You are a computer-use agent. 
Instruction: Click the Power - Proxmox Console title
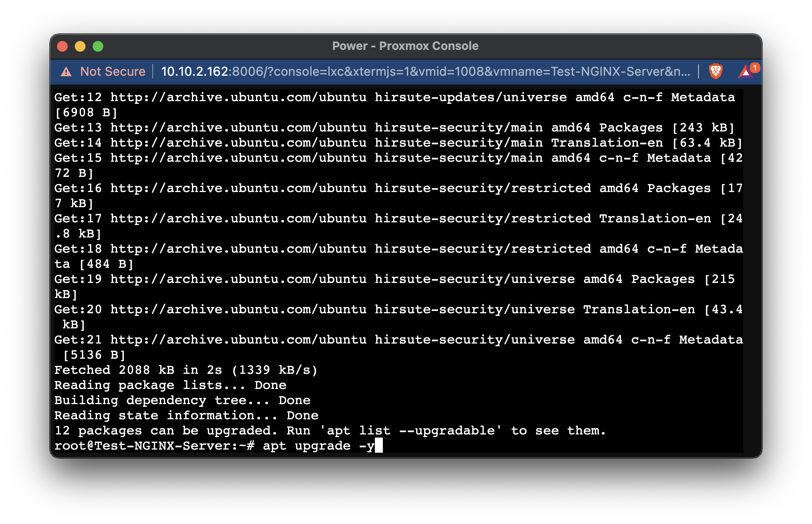click(x=405, y=46)
